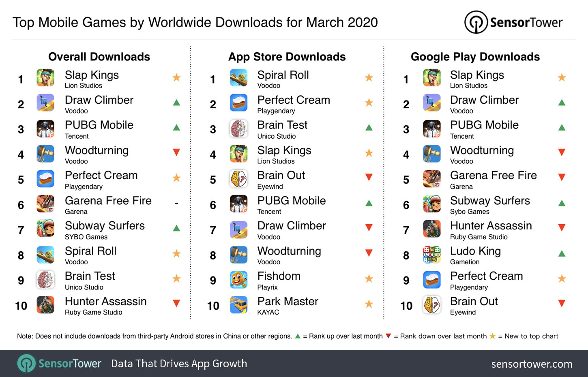
Task: Click the rank number 10 in Overall Downloads
Action: [21, 306]
